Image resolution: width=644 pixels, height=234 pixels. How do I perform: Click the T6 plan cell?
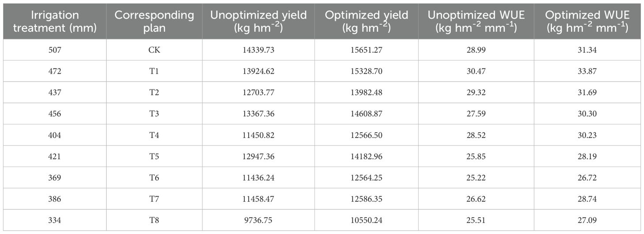coord(154,178)
